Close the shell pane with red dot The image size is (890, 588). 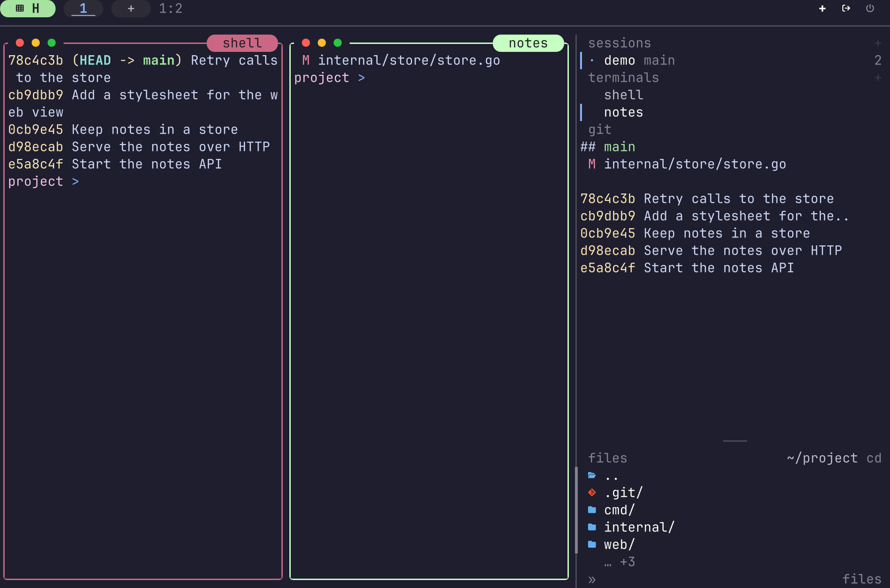pyautogui.click(x=20, y=43)
